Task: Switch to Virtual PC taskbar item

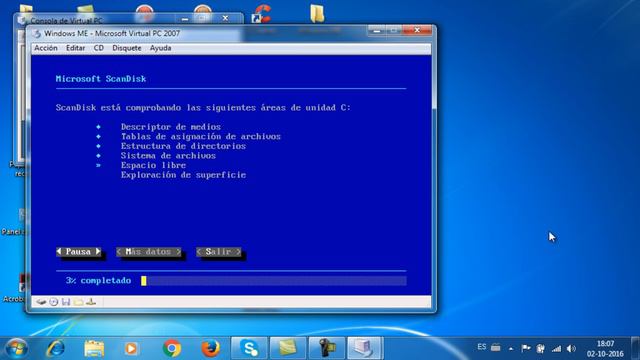Action: click(365, 348)
